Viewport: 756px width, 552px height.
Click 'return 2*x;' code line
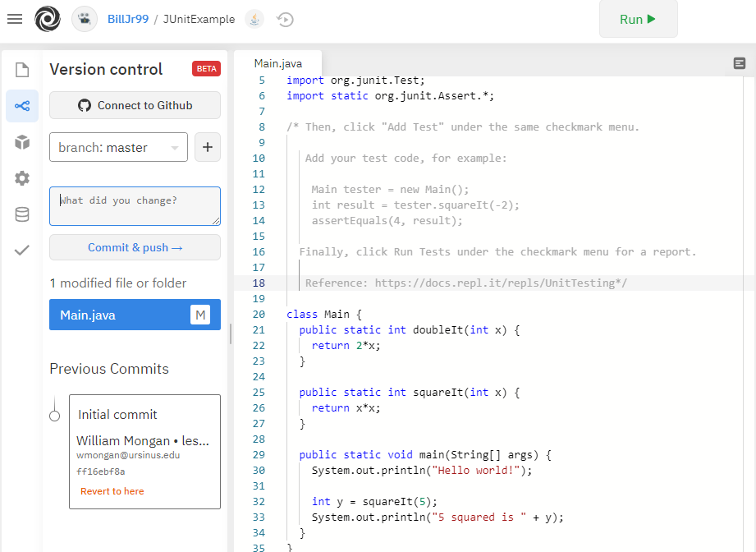point(346,346)
